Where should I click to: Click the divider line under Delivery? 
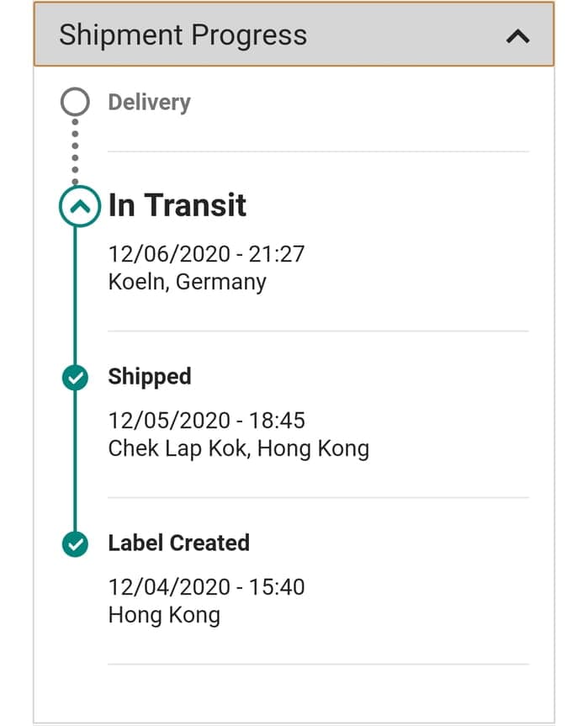tap(318, 151)
